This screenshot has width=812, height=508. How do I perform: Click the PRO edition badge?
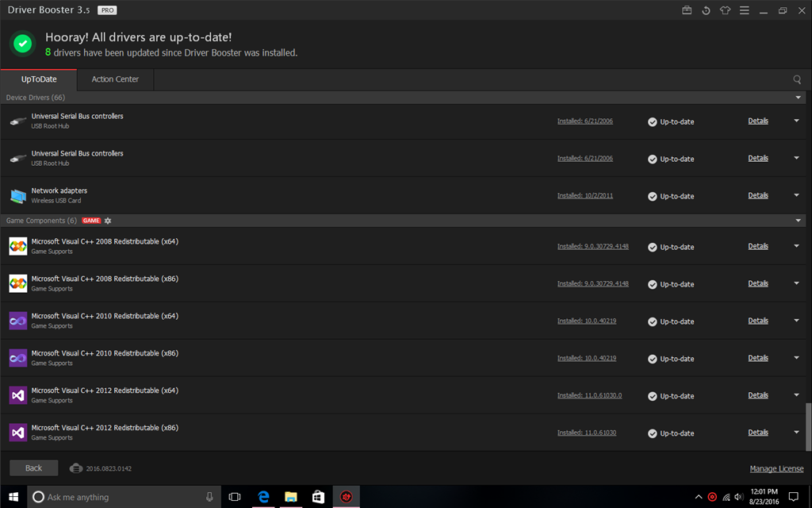pyautogui.click(x=107, y=10)
